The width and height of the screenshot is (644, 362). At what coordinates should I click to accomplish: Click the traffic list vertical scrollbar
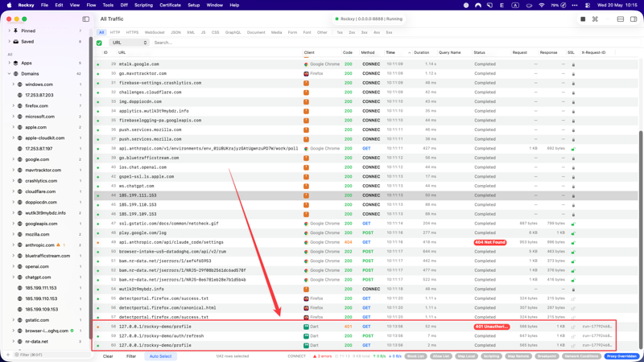click(x=641, y=240)
